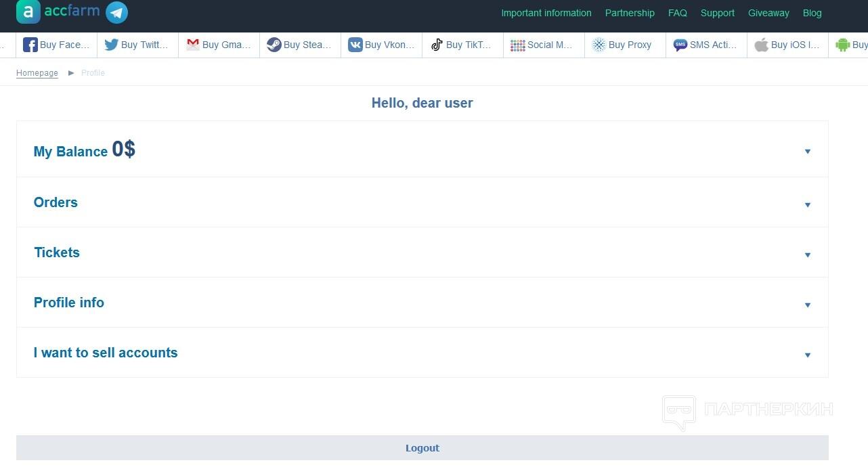
Task: Click I want to sell accounts heading
Action: (x=106, y=353)
